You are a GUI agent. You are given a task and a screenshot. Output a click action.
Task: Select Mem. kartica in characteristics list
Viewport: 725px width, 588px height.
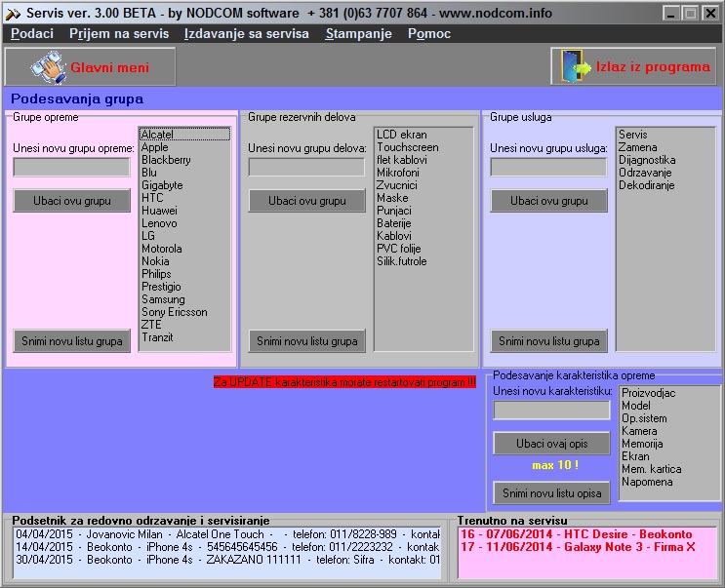[x=669, y=469]
